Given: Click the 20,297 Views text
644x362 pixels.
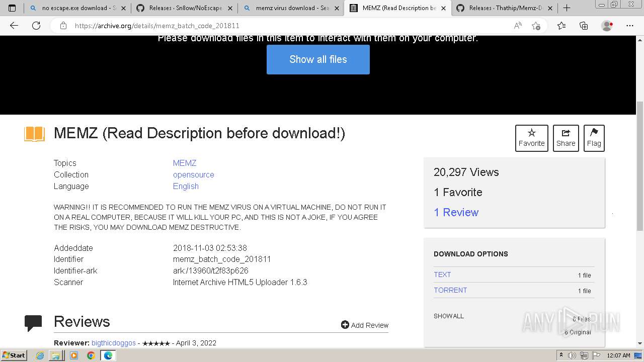Looking at the screenshot, I should click(x=466, y=172).
